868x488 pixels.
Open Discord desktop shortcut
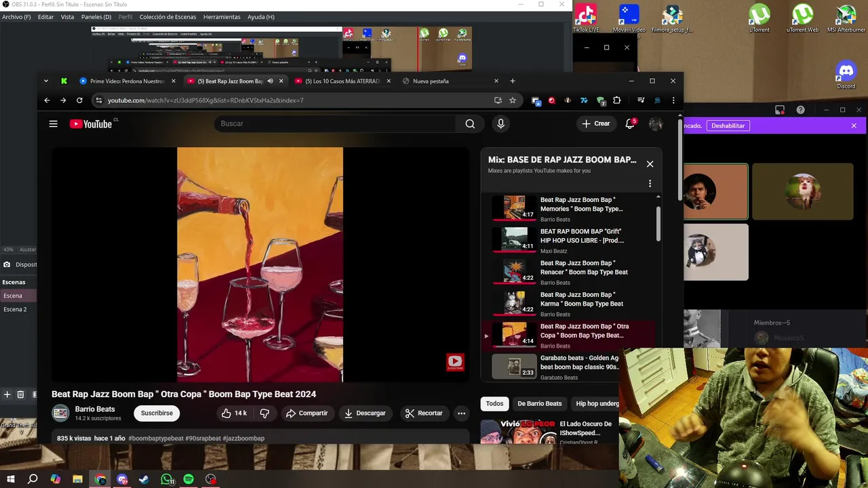(x=846, y=75)
